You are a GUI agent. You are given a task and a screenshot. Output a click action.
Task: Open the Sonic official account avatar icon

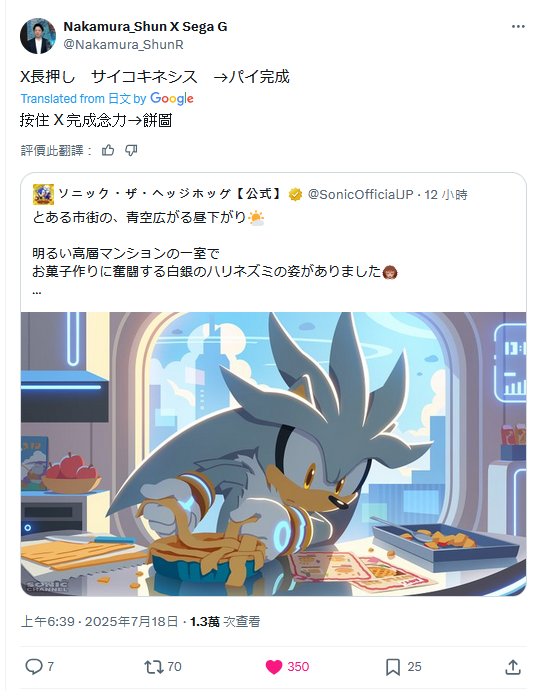43,194
